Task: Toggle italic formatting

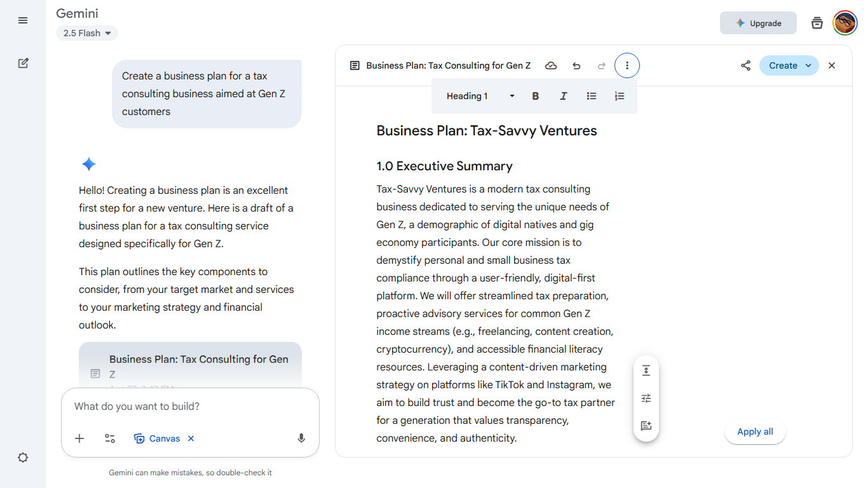Action: tap(563, 96)
